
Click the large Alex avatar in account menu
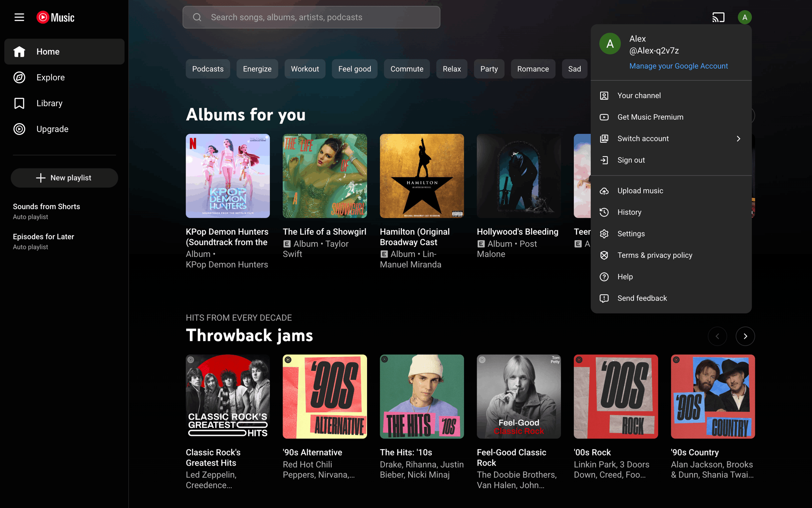[610, 44]
